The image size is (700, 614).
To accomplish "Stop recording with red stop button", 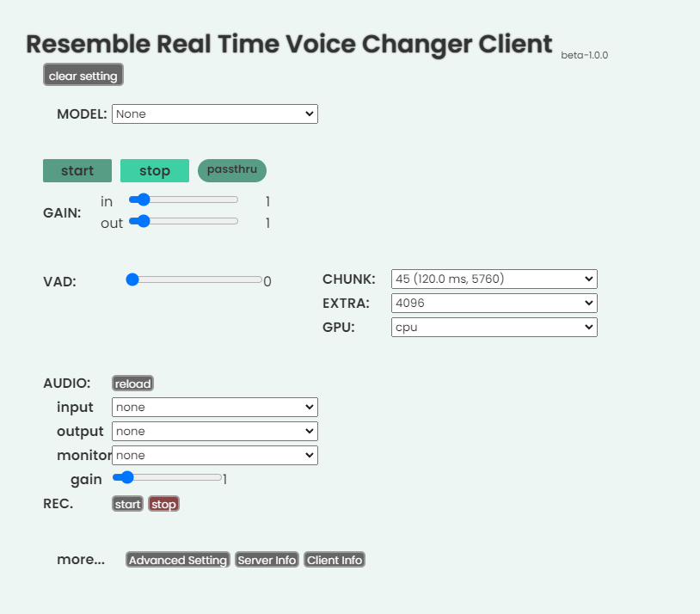I will pyautogui.click(x=163, y=504).
